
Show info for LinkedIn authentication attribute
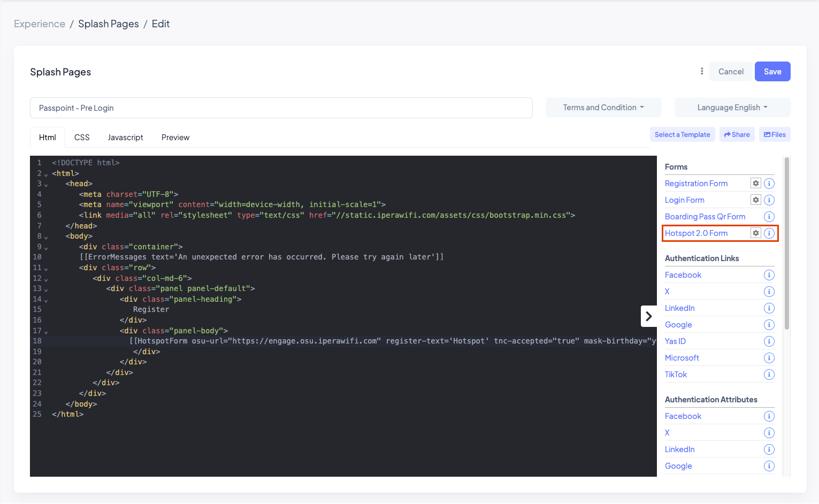click(x=769, y=449)
